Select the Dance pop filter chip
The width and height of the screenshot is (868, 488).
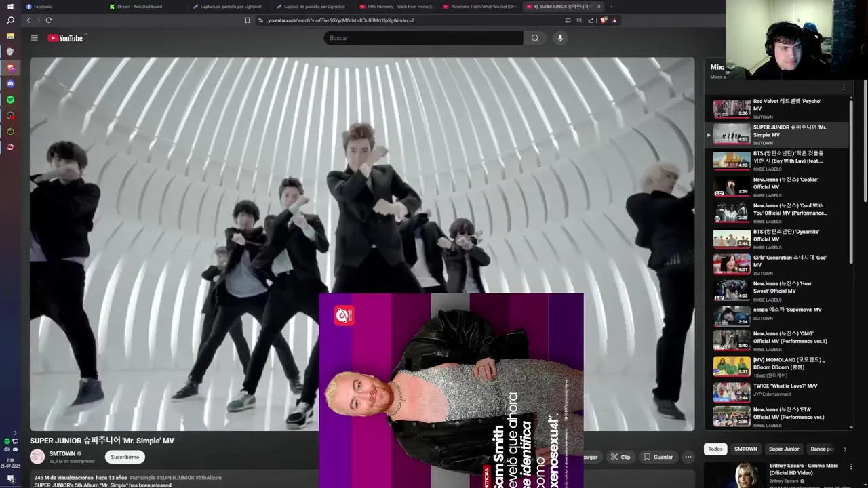tap(822, 449)
